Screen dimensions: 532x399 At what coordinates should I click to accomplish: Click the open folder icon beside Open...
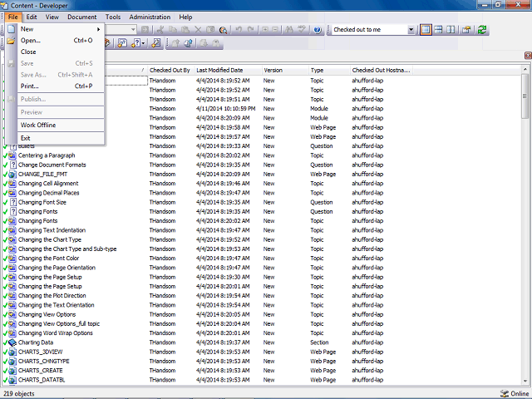coord(11,41)
